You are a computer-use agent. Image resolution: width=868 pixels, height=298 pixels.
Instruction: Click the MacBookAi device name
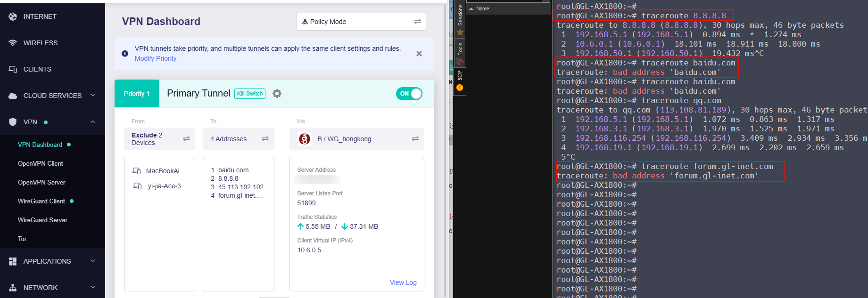coord(166,171)
